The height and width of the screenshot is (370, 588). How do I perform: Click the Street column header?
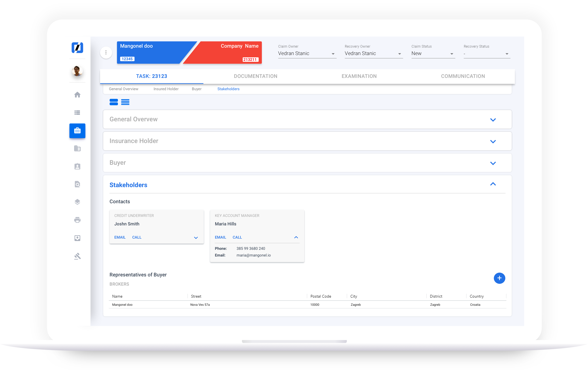[196, 296]
